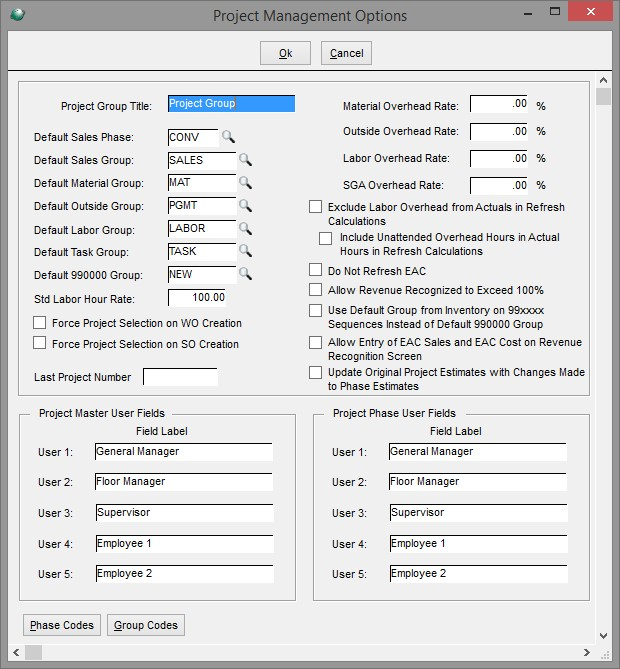Enable Force Project Selection on SO Creation
The height and width of the screenshot is (669, 620).
click(x=40, y=343)
